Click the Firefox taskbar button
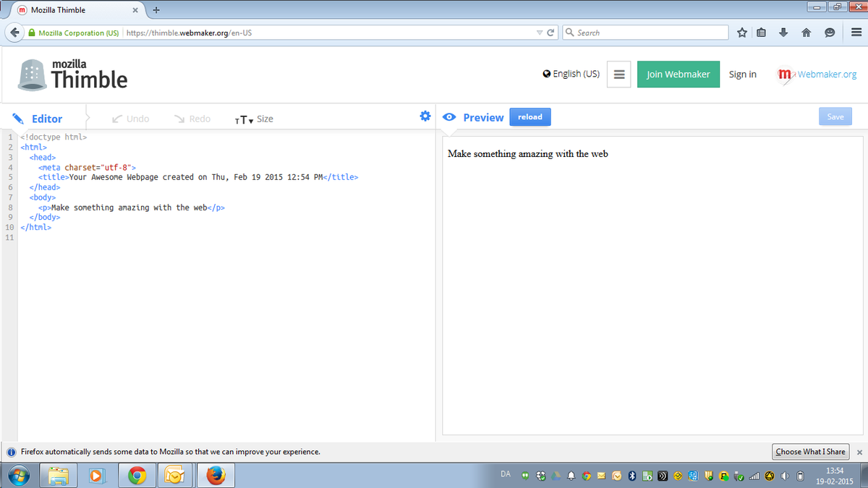The image size is (868, 488). (x=216, y=475)
